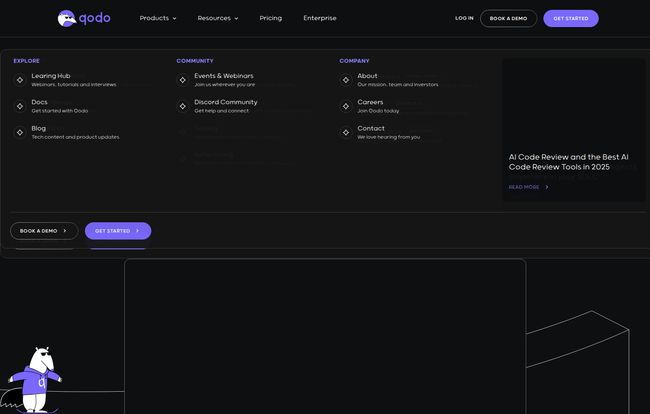
Task: Open the Discord Community link
Action: [226, 102]
